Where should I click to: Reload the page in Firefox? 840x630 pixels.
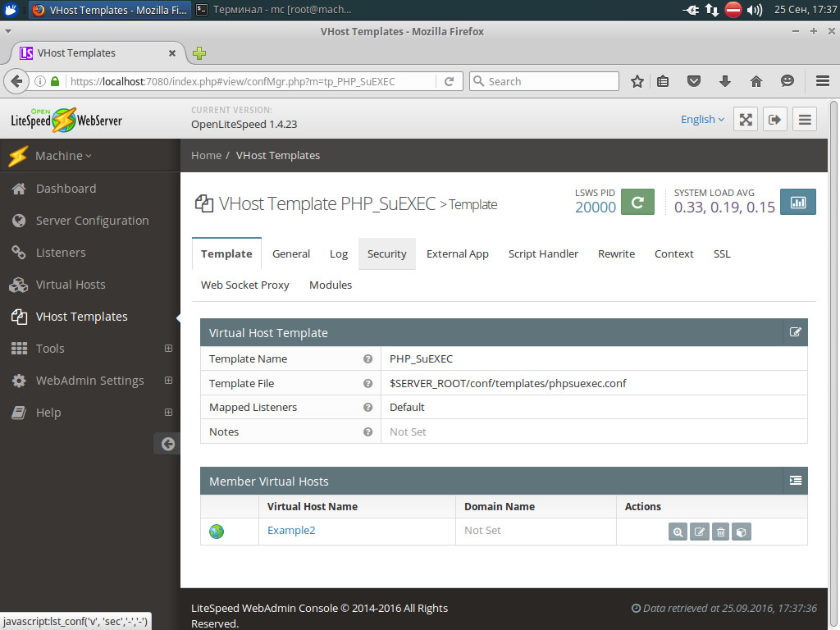click(449, 81)
